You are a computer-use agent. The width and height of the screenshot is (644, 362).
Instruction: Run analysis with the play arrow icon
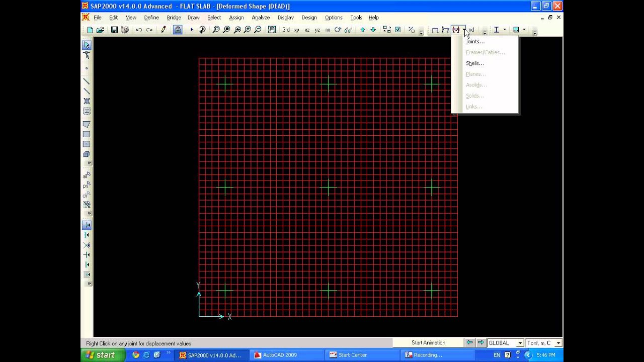coord(192,30)
